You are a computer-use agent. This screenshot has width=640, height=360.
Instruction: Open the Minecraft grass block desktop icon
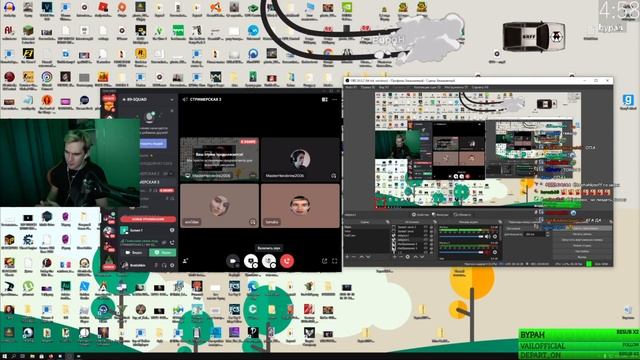28,32
